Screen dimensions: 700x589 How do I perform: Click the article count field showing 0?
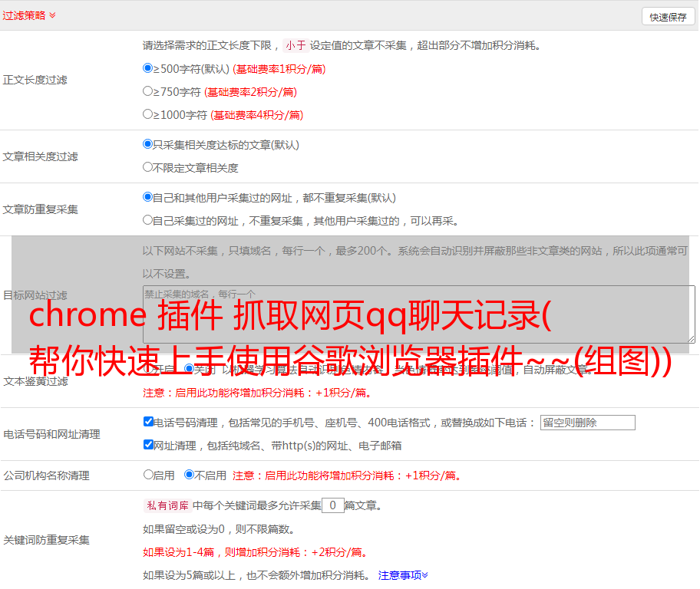(332, 505)
